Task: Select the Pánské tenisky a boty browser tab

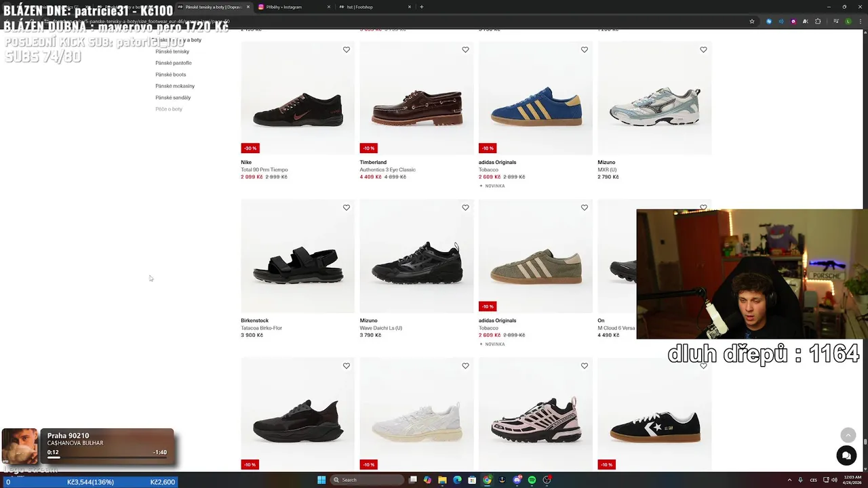Action: (x=214, y=7)
